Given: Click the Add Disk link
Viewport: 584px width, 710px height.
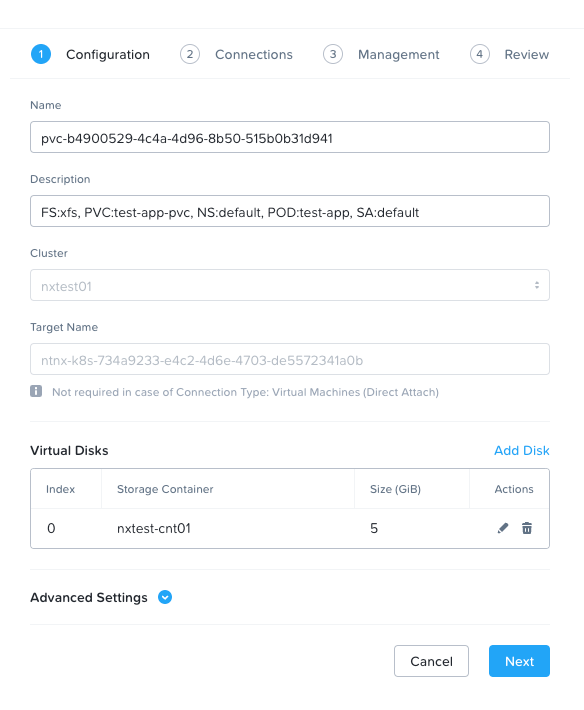Looking at the screenshot, I should coord(522,451).
